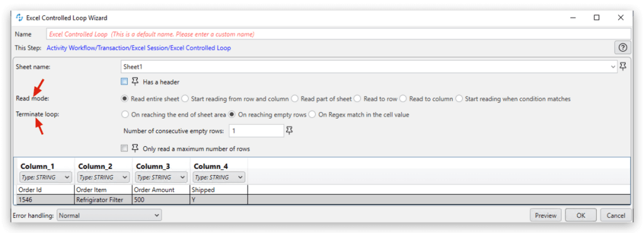Click the pin icon next to maximum number of rows

point(135,149)
